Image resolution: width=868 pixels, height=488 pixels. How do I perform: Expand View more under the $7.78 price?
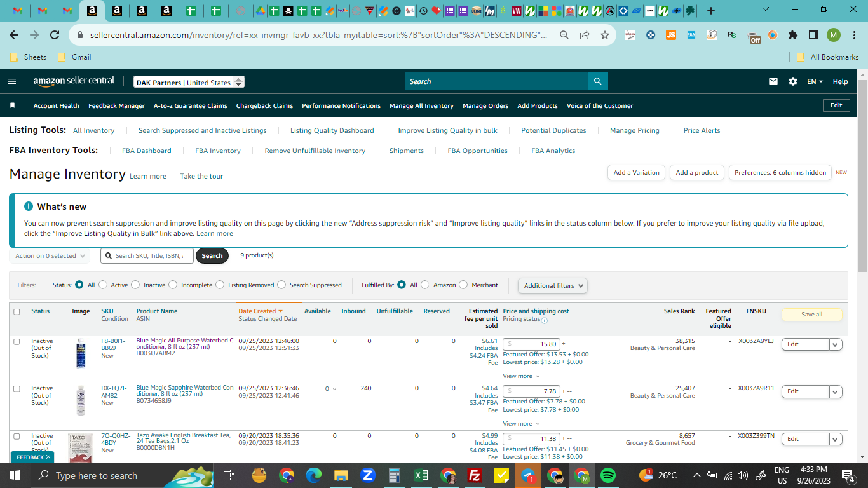pyautogui.click(x=521, y=424)
